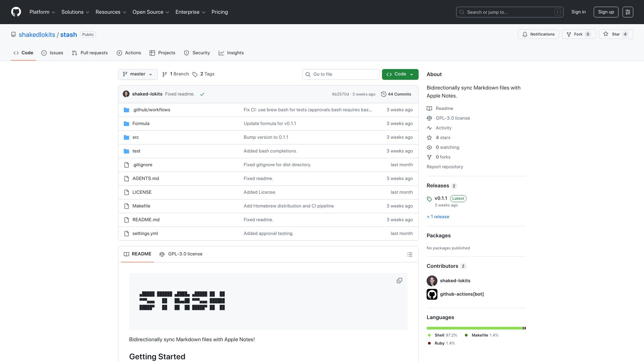Click the Sign up button

[606, 12]
